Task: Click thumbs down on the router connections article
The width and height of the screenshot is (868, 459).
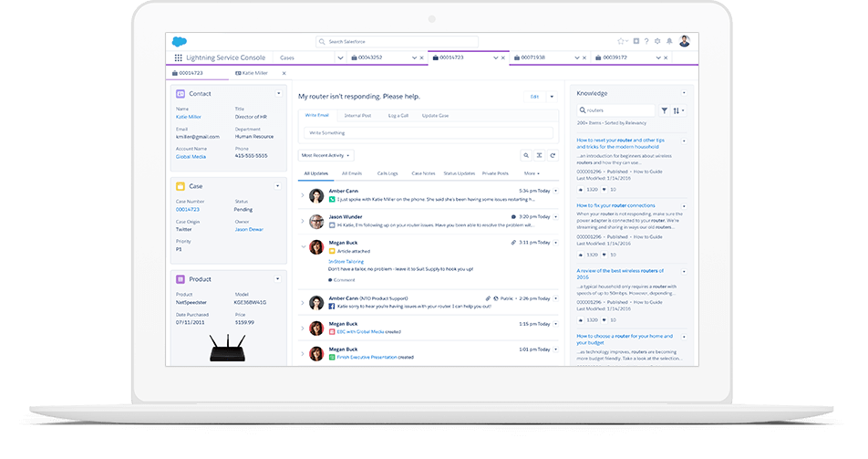Action: click(604, 255)
